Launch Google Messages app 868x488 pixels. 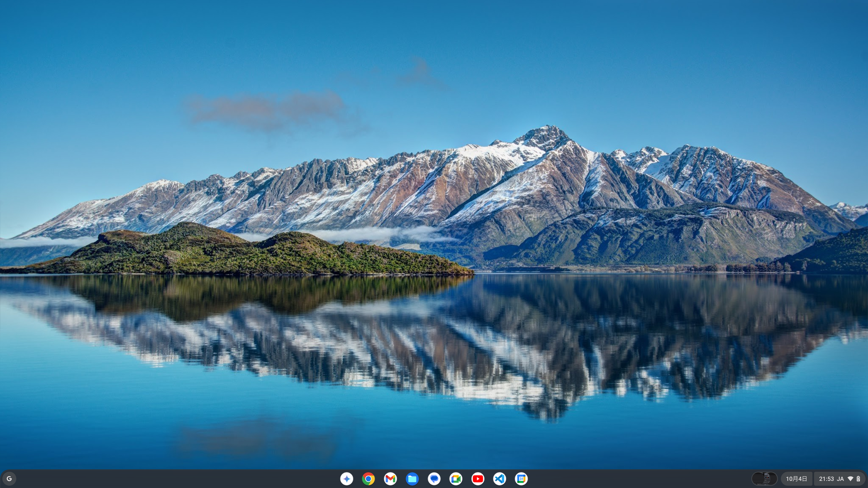pos(434,479)
